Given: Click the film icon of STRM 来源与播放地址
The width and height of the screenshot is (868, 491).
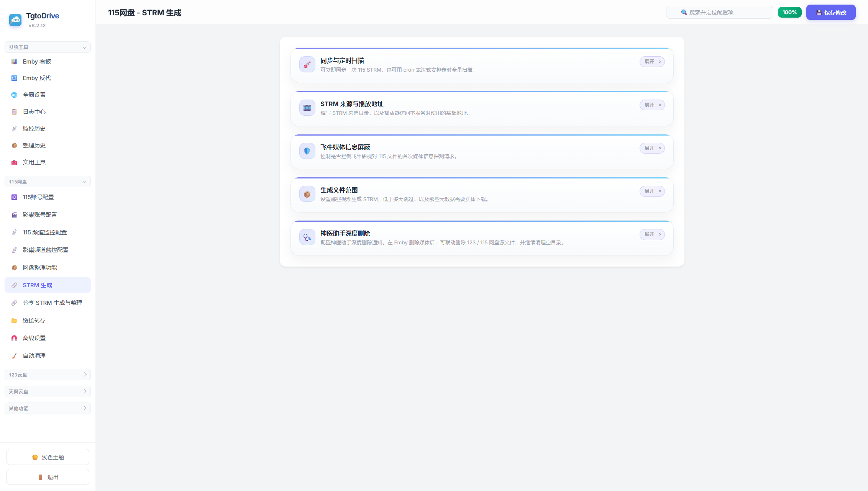Looking at the screenshot, I should coord(307,108).
